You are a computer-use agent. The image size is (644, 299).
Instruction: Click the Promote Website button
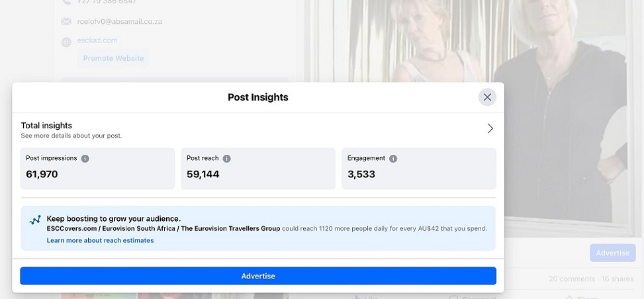point(113,58)
